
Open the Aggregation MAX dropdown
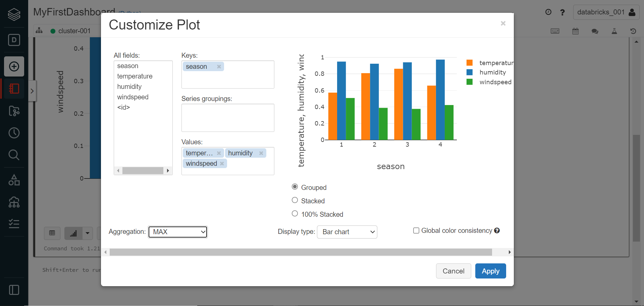pyautogui.click(x=178, y=232)
